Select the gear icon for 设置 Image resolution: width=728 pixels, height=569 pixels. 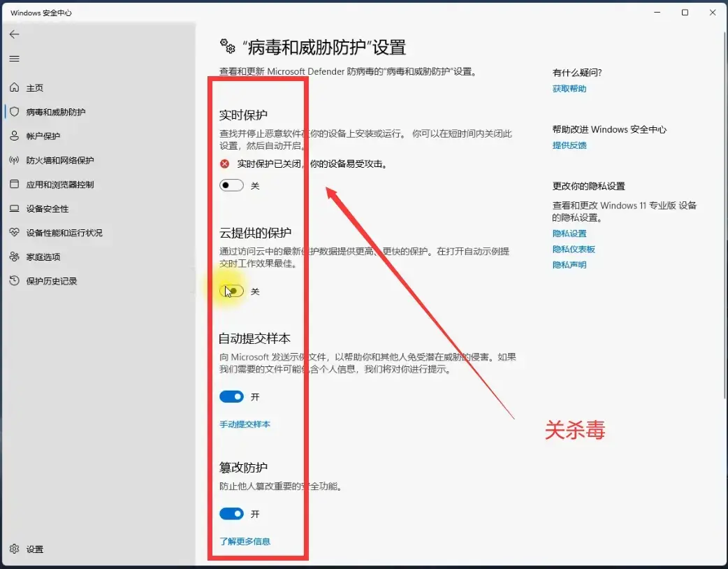click(x=15, y=549)
